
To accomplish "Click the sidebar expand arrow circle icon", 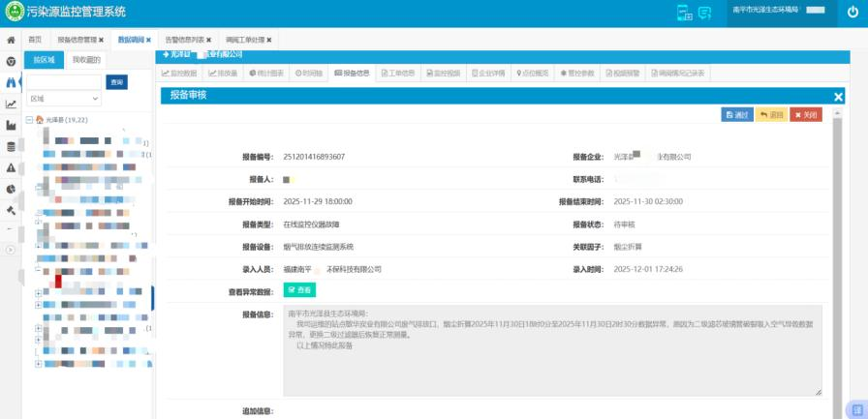I will (11, 250).
